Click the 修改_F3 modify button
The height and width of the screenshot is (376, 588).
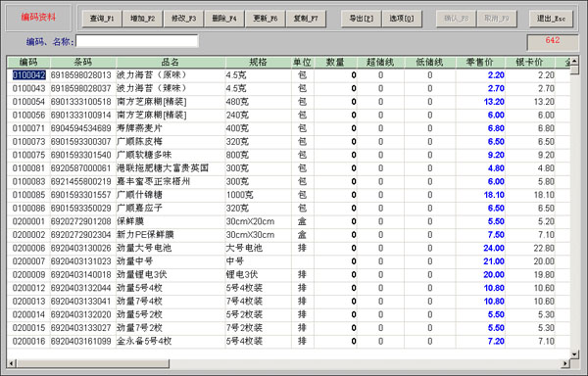coord(184,19)
